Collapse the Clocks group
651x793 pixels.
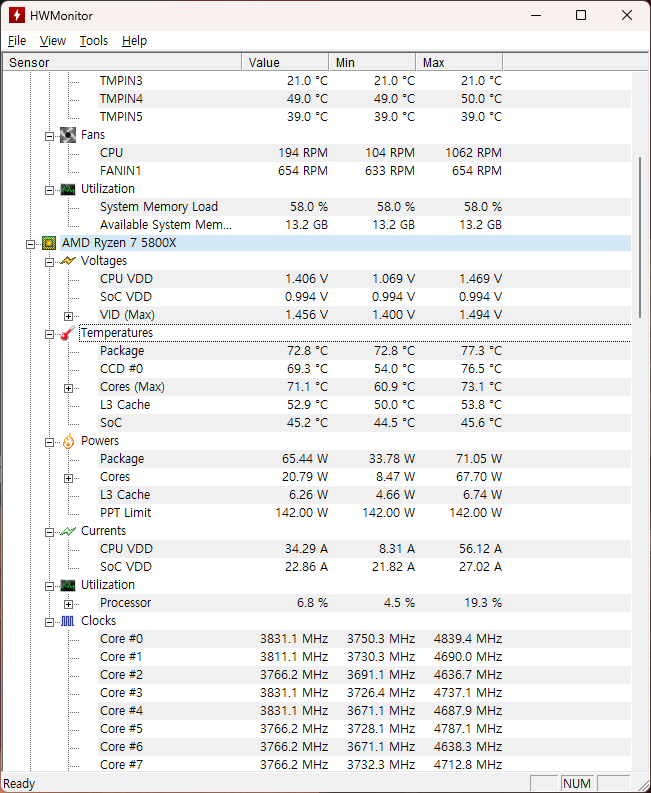click(x=49, y=622)
